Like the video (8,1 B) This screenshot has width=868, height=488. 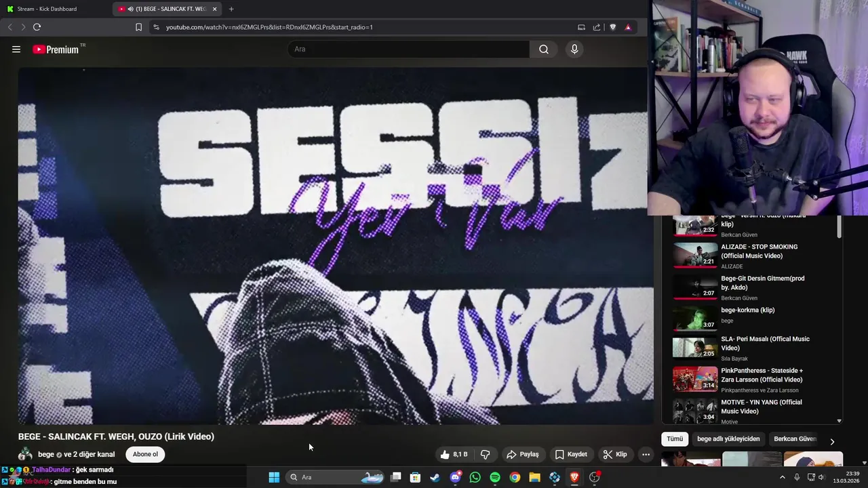pos(454,454)
